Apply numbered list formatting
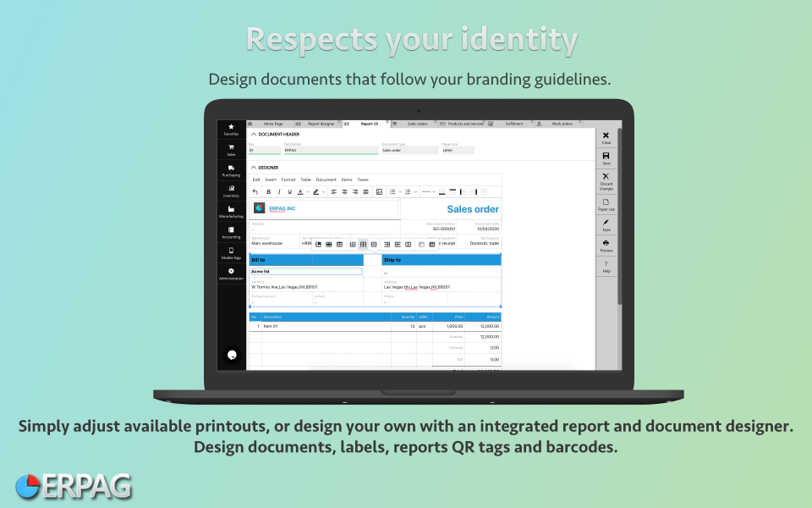Image resolution: width=812 pixels, height=508 pixels. click(x=408, y=192)
